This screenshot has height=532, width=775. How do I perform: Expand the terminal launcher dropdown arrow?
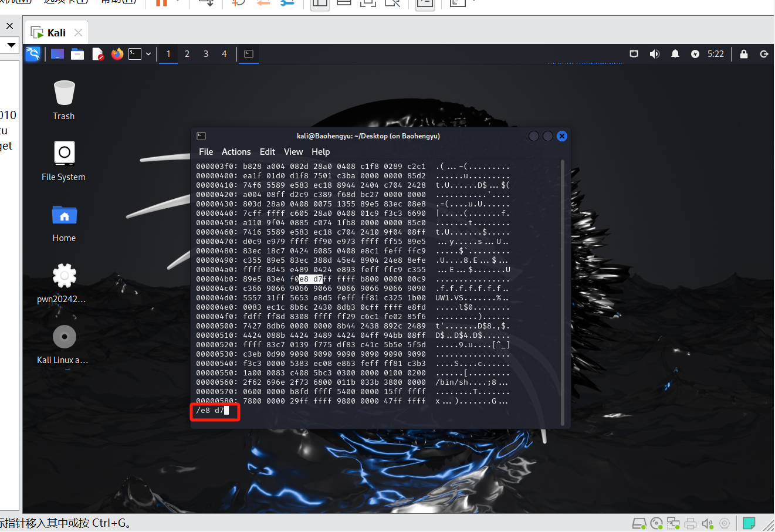(148, 54)
